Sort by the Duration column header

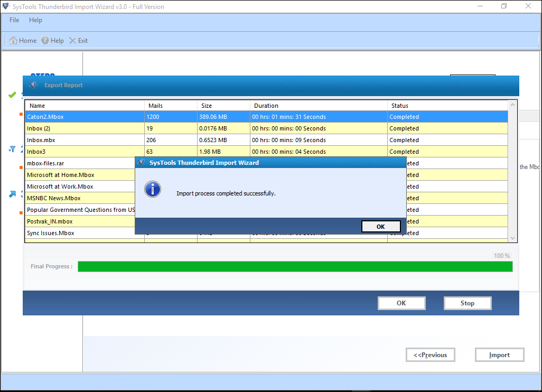pos(319,106)
